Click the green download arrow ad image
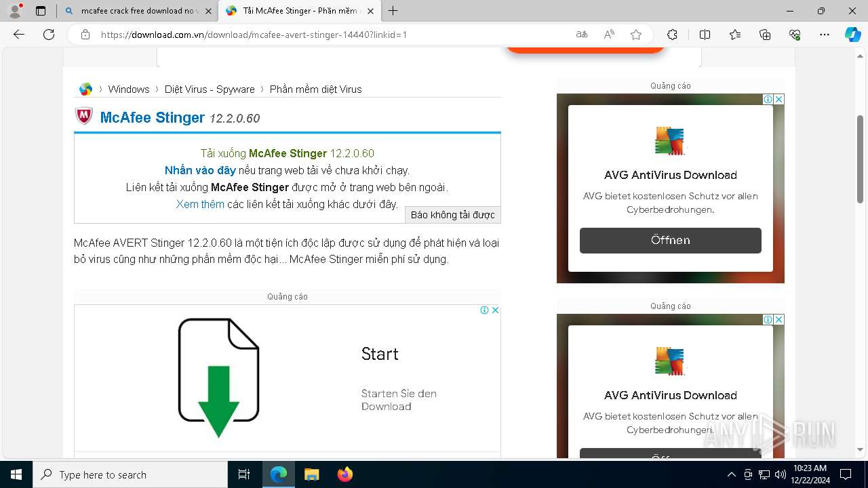 (x=218, y=378)
